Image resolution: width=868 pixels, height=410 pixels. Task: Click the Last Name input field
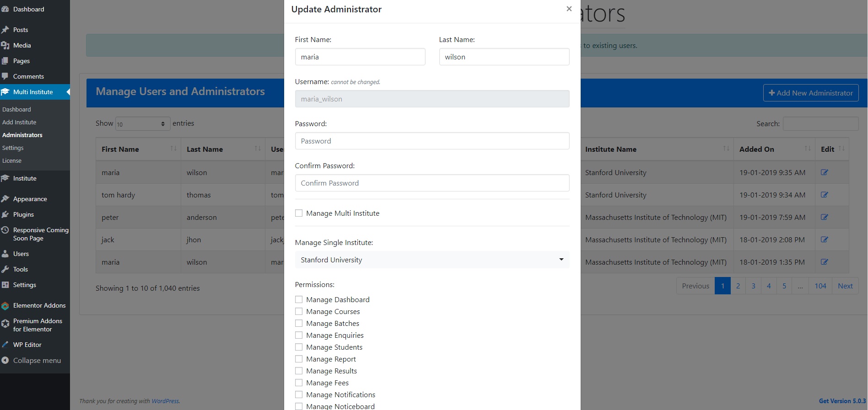(x=504, y=57)
